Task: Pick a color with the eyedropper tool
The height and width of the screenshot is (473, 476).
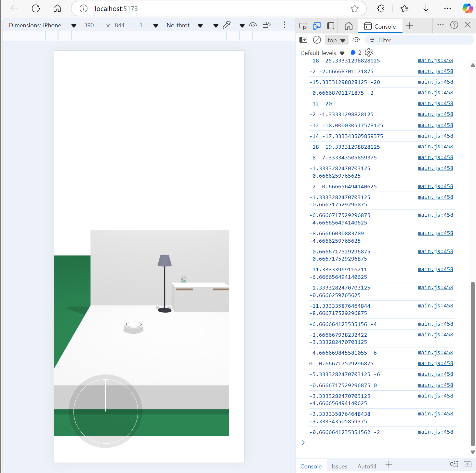Action: coord(227,25)
